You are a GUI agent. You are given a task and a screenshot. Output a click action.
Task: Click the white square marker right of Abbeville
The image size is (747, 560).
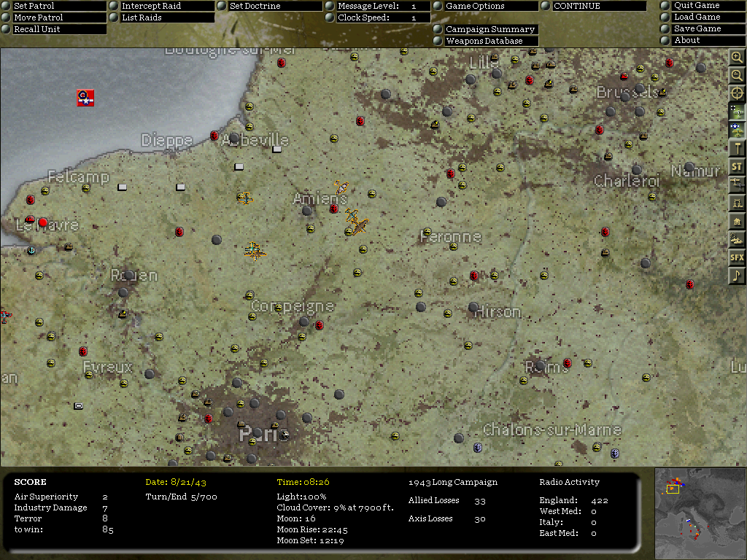pyautogui.click(x=276, y=149)
